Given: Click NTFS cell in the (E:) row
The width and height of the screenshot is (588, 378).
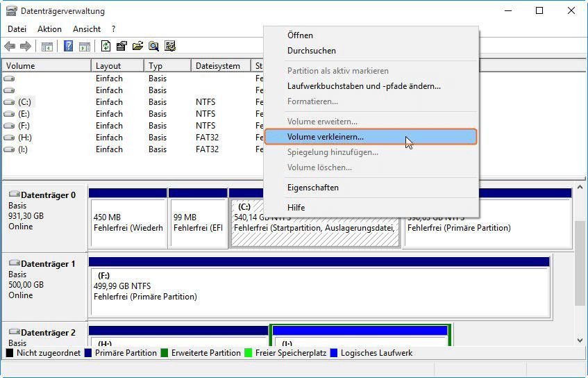Looking at the screenshot, I should pos(205,114).
